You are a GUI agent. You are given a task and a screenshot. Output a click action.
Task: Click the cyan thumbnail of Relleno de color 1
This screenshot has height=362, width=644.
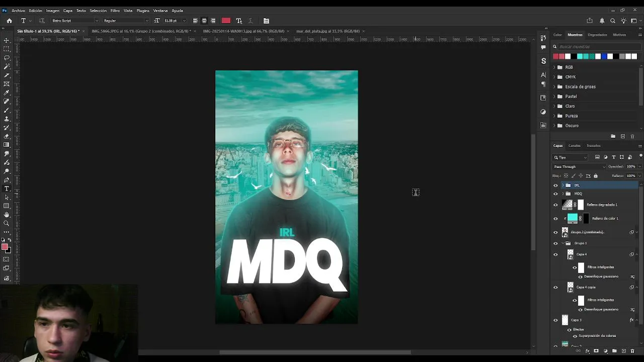(x=573, y=218)
